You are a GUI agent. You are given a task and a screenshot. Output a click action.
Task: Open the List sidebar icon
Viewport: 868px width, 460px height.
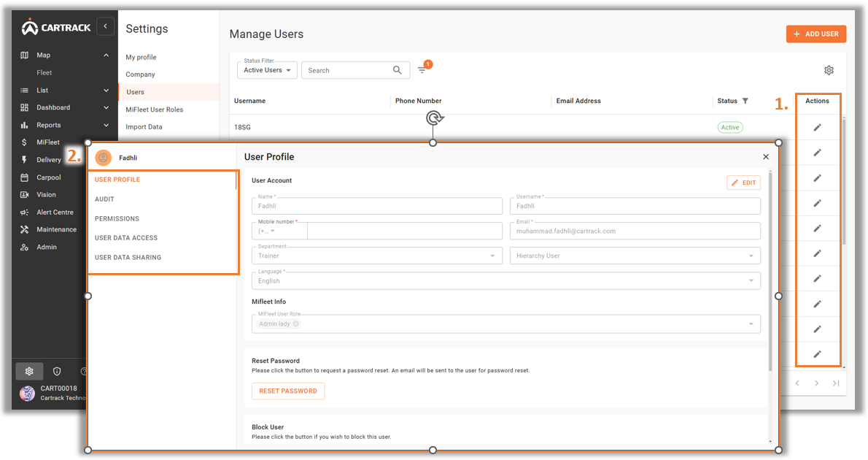pos(24,91)
